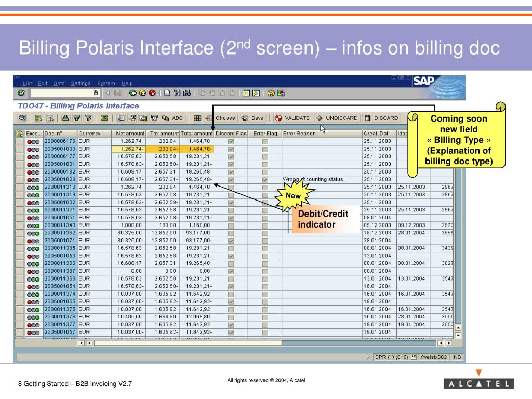Click the gray filter funnel icon

(88, 118)
